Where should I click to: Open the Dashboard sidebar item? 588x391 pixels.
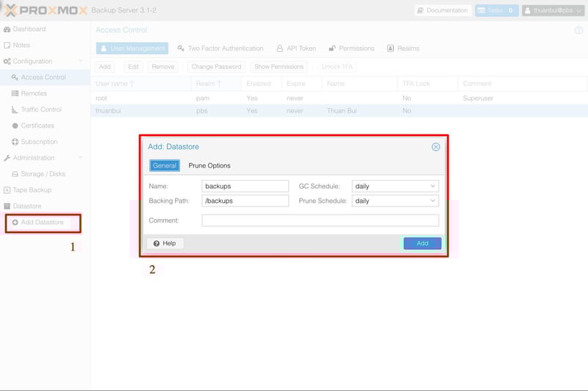click(29, 29)
